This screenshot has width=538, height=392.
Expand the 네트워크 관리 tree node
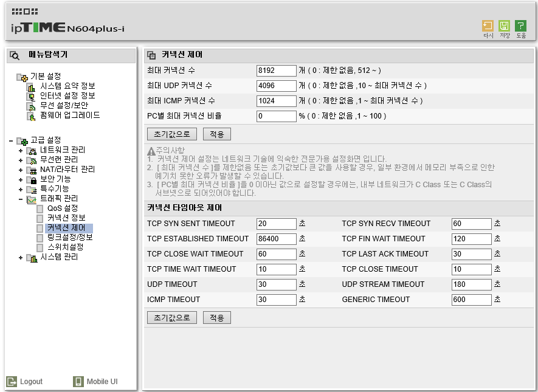click(x=21, y=151)
